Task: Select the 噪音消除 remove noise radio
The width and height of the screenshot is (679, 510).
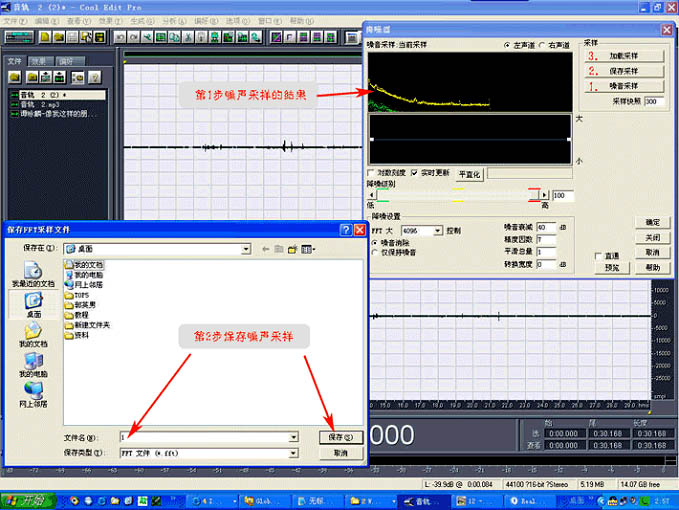Action: [x=375, y=243]
